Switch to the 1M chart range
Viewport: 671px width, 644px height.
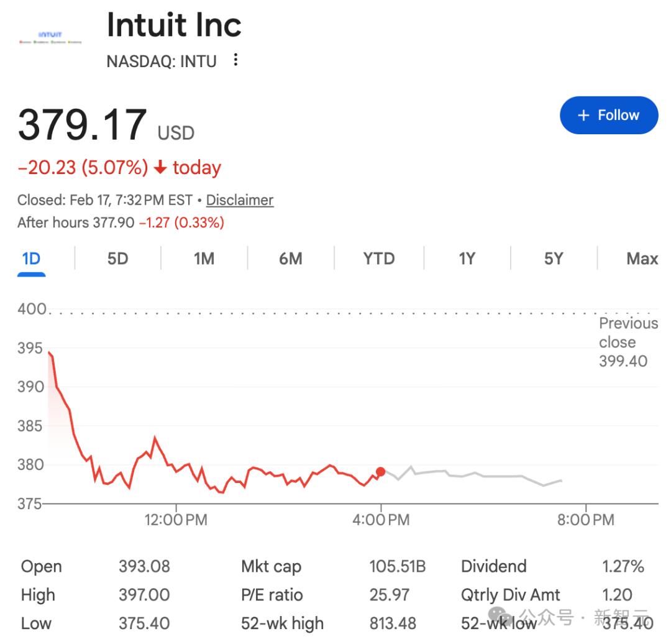coord(204,259)
